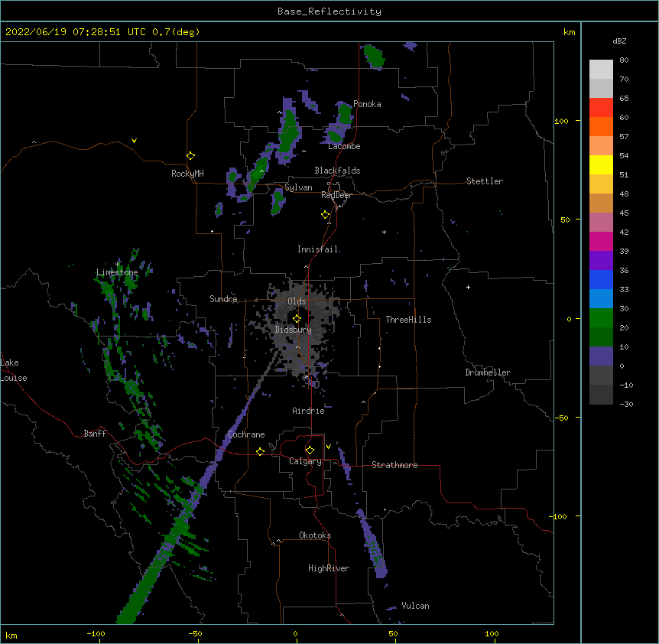Click the yellow diamond marker just above the Calgary label
This screenshot has height=644, width=659.
[310, 450]
